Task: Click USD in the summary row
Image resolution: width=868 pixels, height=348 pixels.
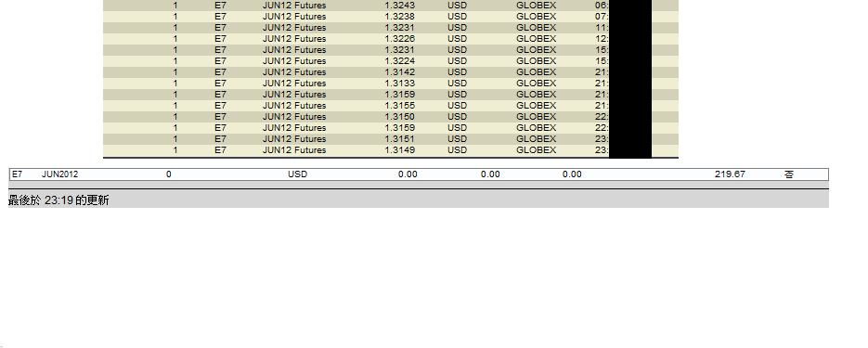Action: point(297,174)
